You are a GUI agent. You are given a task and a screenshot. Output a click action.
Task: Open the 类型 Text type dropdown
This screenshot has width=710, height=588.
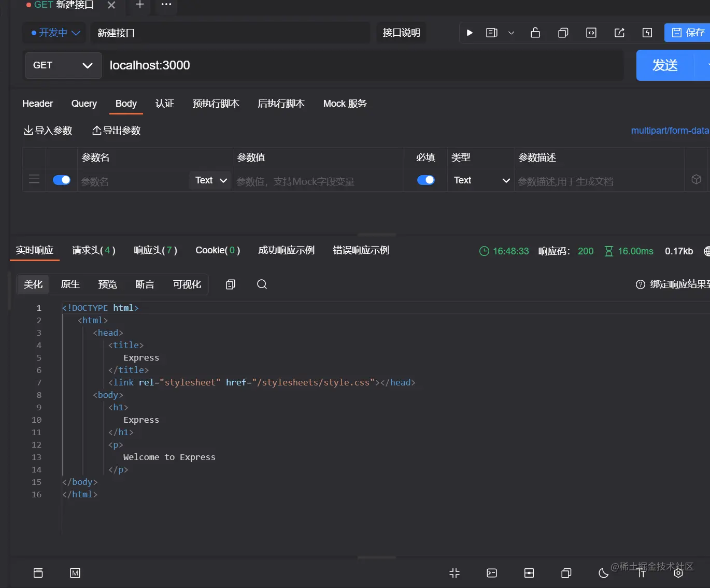click(x=481, y=180)
